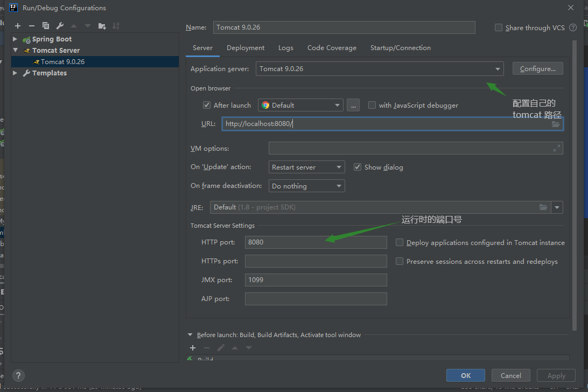Select Tomcat 9.0.26 in configuration tree

(62, 62)
